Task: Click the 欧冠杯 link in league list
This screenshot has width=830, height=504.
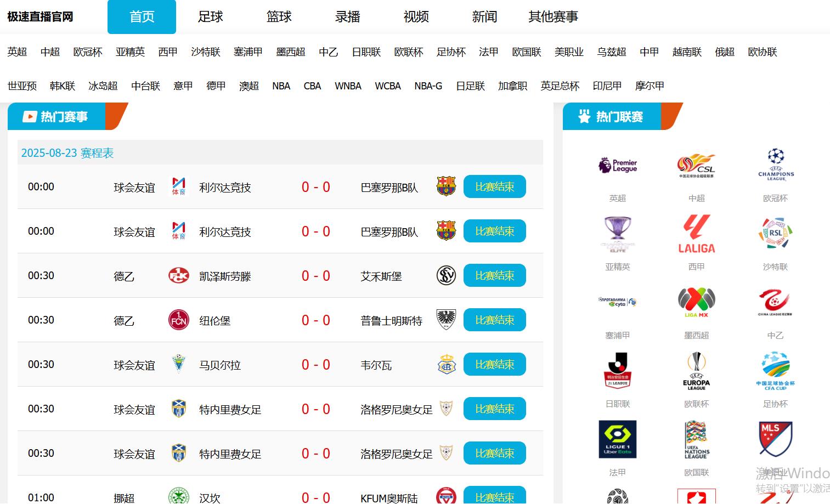Action: 88,52
